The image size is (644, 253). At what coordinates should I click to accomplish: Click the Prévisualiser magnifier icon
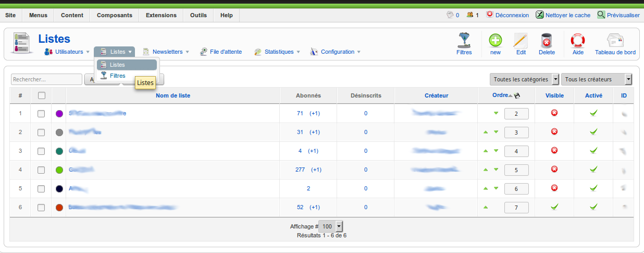tap(601, 15)
